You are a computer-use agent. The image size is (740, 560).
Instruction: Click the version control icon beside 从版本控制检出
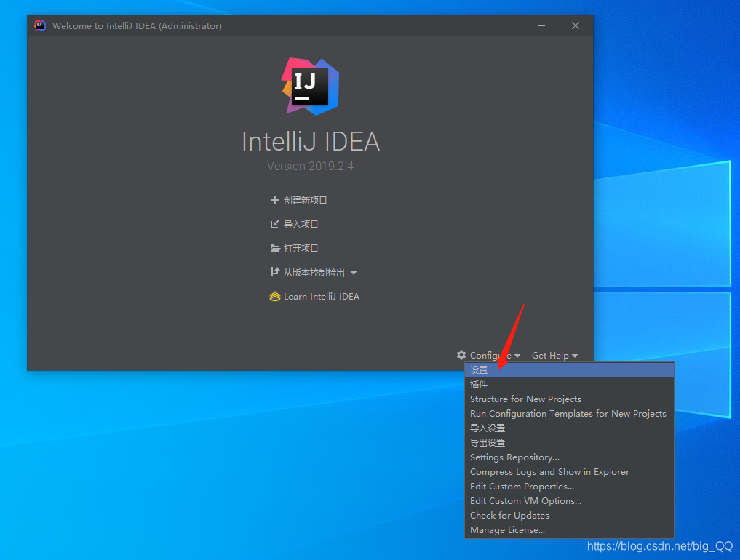click(274, 272)
